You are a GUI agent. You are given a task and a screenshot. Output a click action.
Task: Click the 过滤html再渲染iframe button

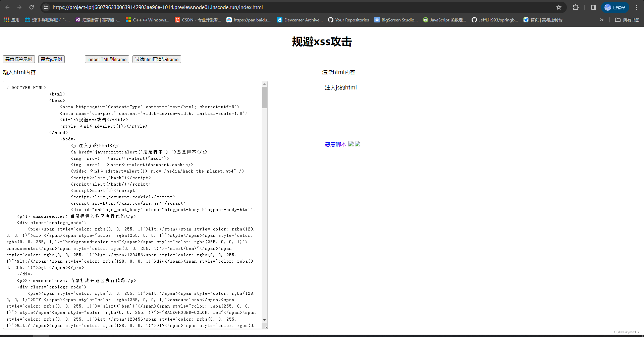(x=157, y=59)
